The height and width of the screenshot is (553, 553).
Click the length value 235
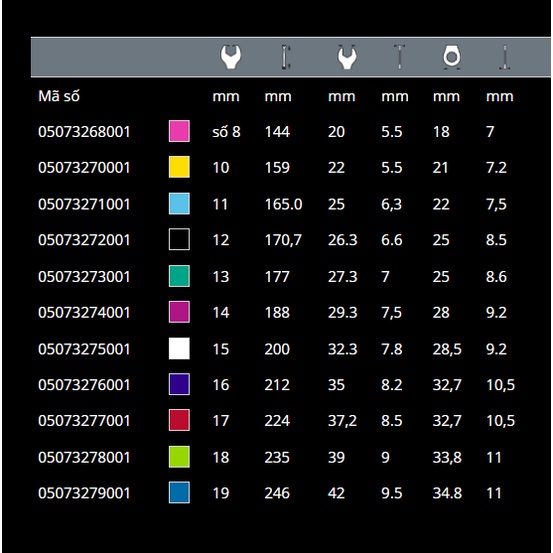[277, 457]
